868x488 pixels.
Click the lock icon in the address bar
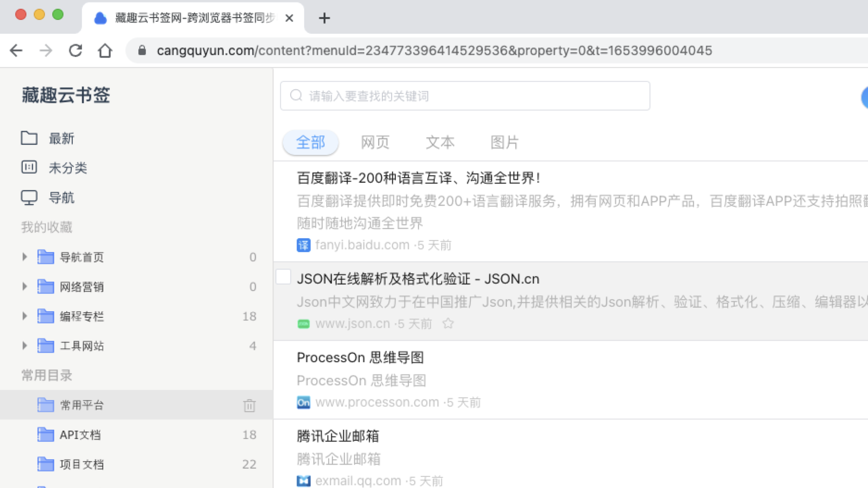pyautogui.click(x=142, y=50)
